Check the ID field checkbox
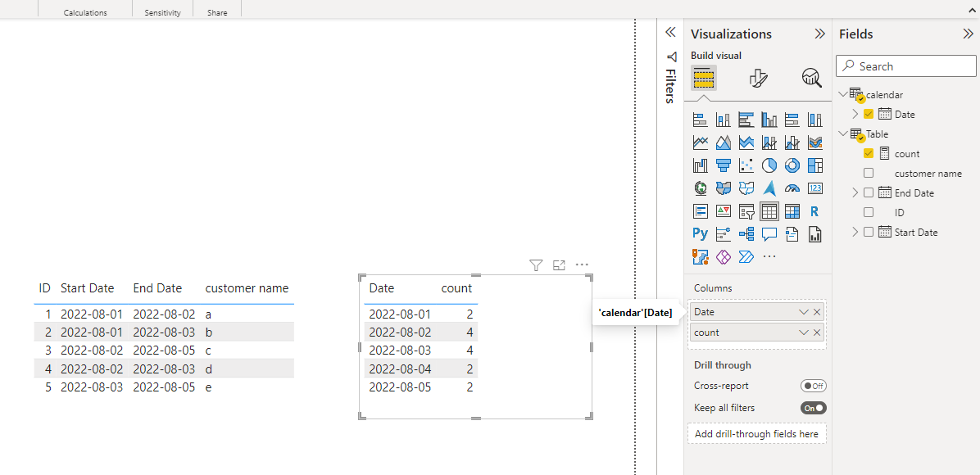This screenshot has height=475, width=980. pyautogui.click(x=868, y=212)
